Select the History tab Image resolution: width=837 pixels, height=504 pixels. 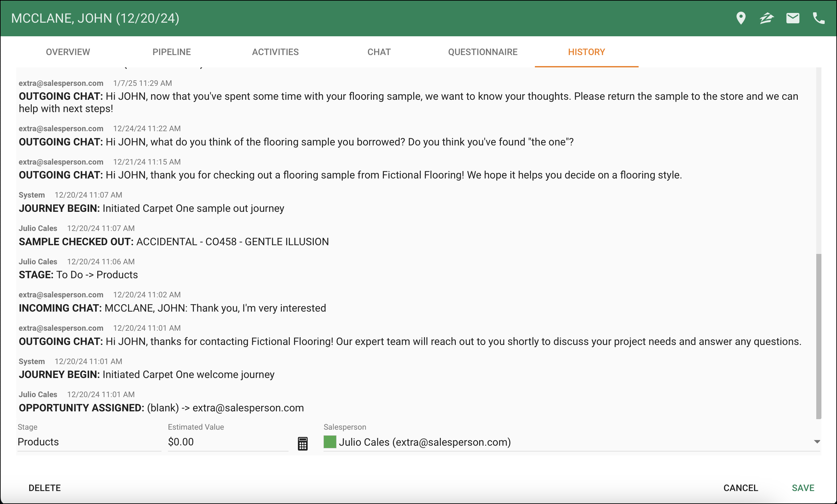coord(586,52)
